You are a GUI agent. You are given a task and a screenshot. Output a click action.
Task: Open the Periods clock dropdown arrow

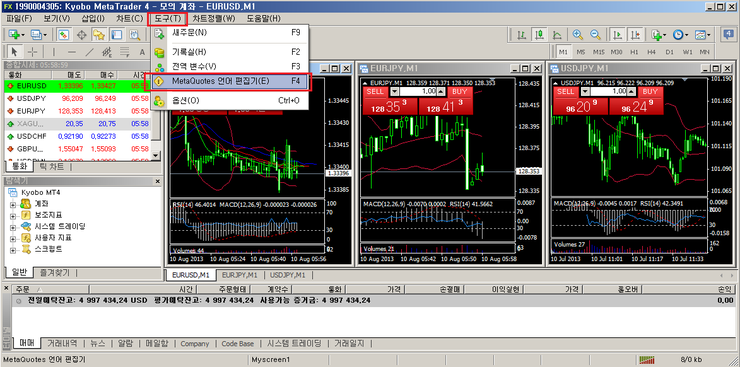click(687, 35)
